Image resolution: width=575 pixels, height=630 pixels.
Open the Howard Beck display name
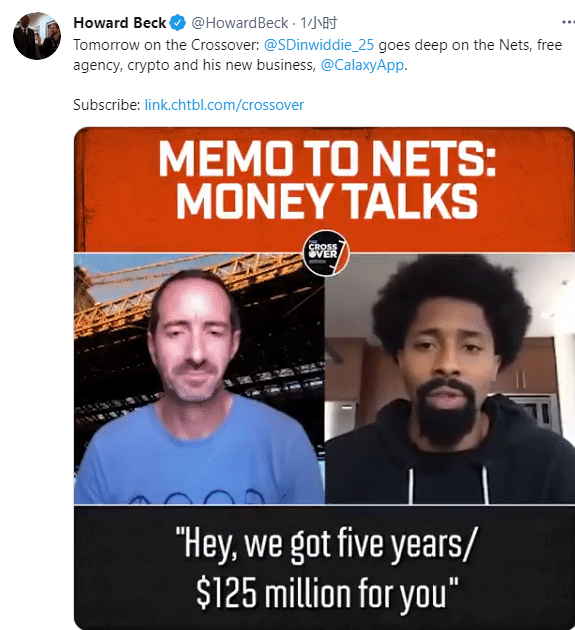[119, 23]
